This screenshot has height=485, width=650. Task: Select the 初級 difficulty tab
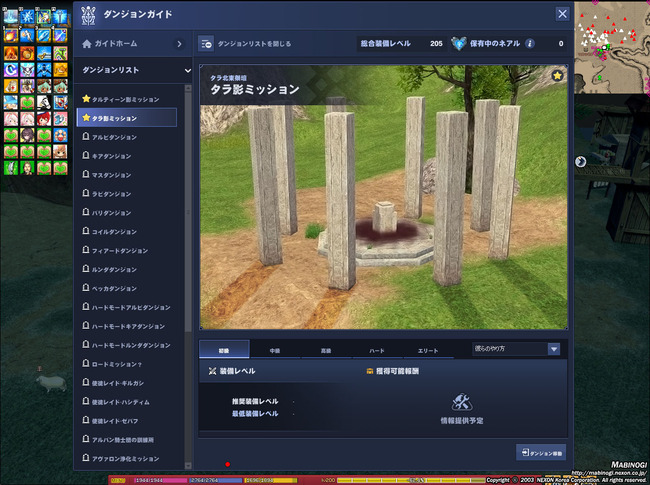[x=224, y=349]
